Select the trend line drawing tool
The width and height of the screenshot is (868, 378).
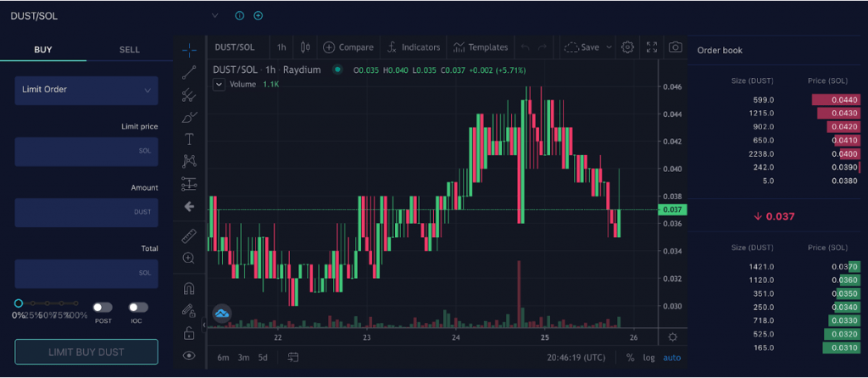pos(189,73)
